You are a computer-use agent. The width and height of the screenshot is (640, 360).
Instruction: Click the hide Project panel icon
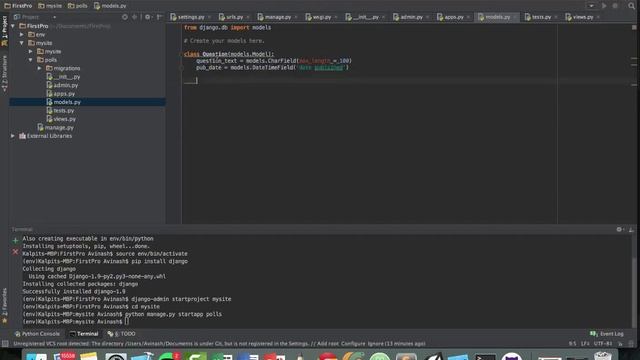[x=160, y=17]
